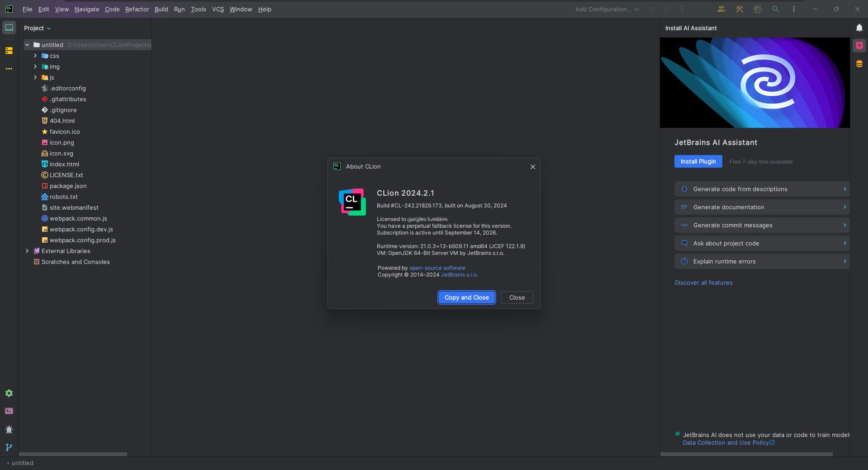Expand Ask about project code feature
This screenshot has width=868, height=470.
(762, 243)
